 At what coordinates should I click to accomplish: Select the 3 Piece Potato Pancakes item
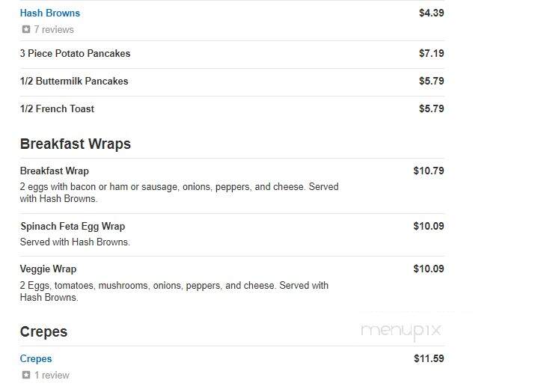pyautogui.click(x=75, y=54)
